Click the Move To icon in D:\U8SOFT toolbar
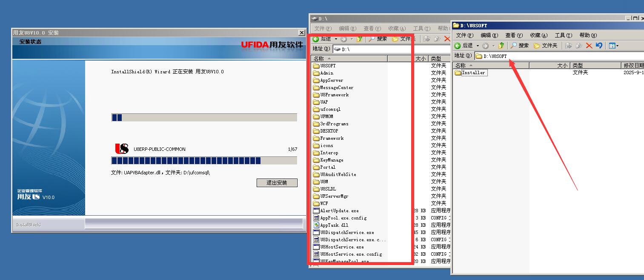 click(x=569, y=46)
